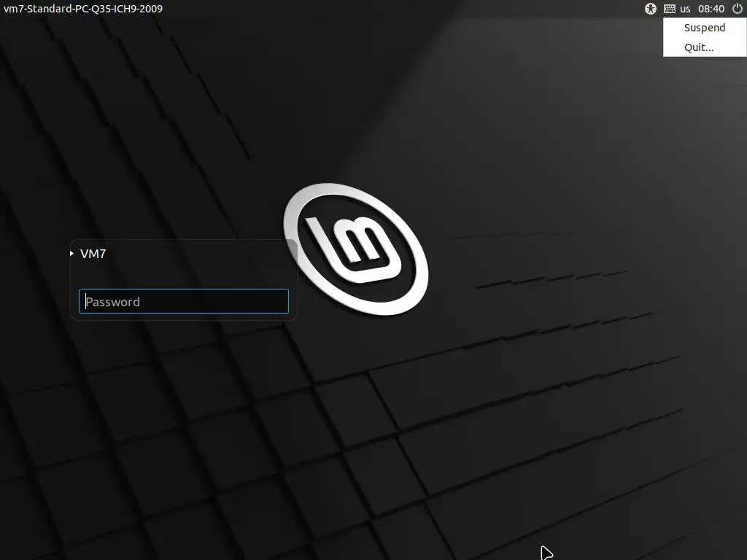Click the hostname vm7-Standard-PC-Q35-ICH9-2009
This screenshot has height=560, width=747.
tap(83, 9)
